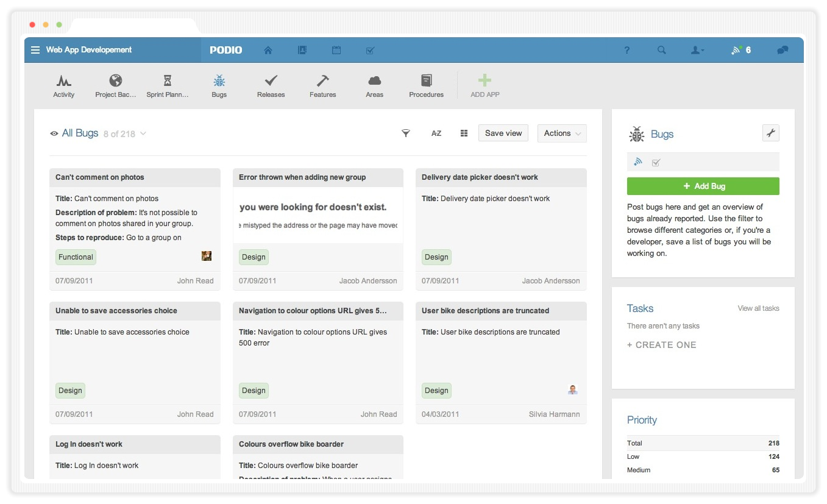827x504 pixels.
Task: Click the A-Z sort icon
Action: [x=436, y=133]
